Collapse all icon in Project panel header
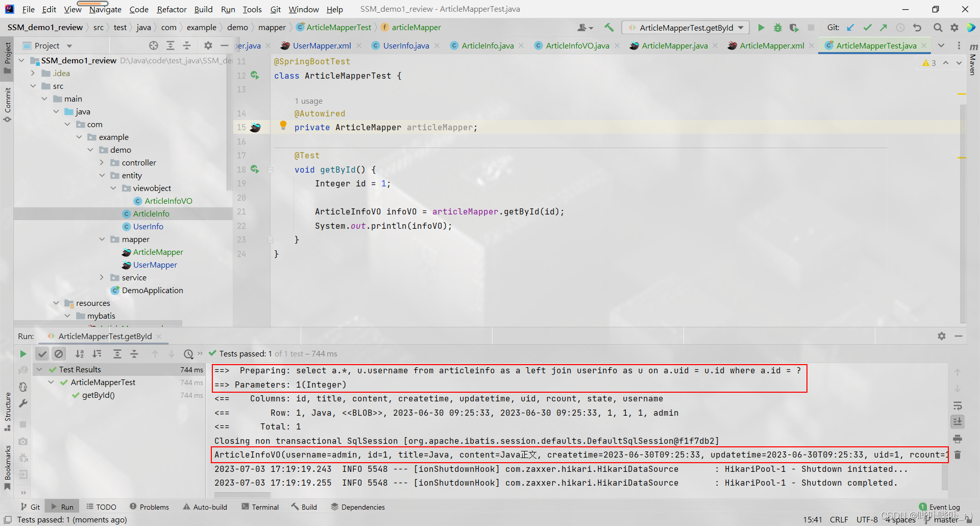The image size is (980, 526). (x=187, y=45)
